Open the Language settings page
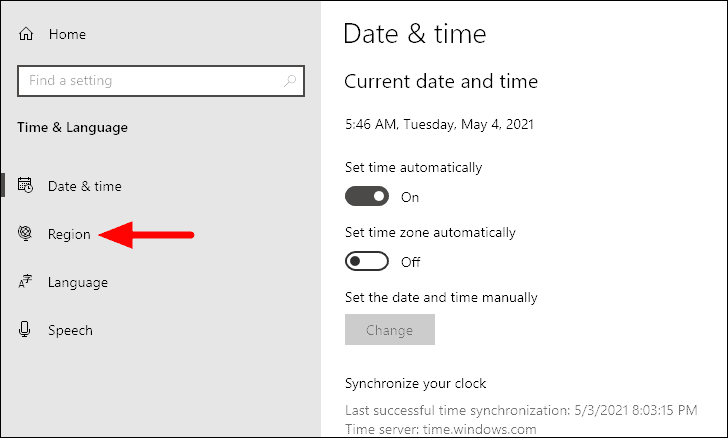728x438 pixels. click(x=78, y=282)
